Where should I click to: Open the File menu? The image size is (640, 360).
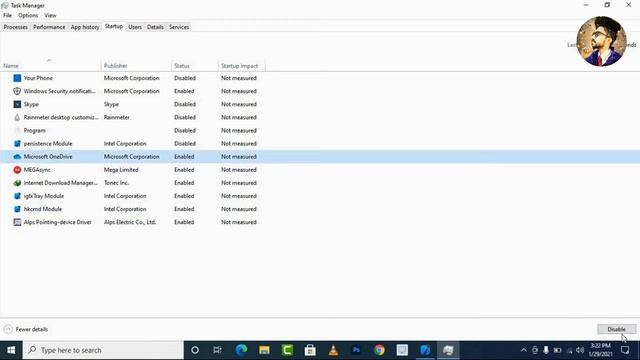tap(7, 15)
